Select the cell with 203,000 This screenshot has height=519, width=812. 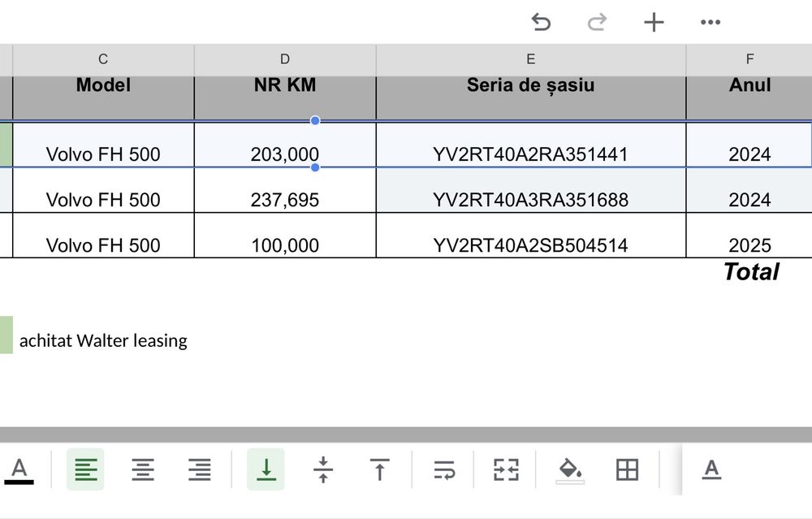point(285,145)
